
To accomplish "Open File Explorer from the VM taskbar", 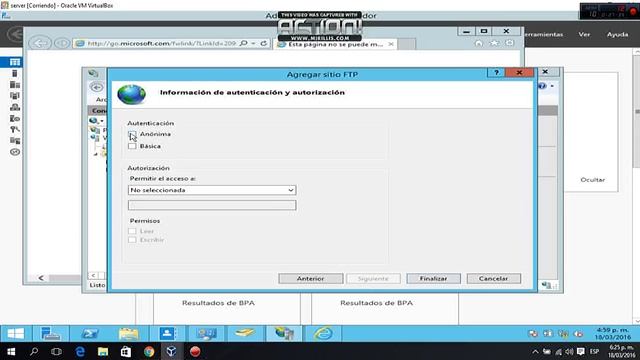I will (128, 333).
